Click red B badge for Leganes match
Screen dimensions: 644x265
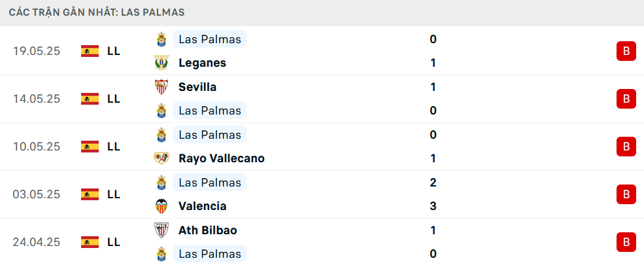[x=626, y=51]
